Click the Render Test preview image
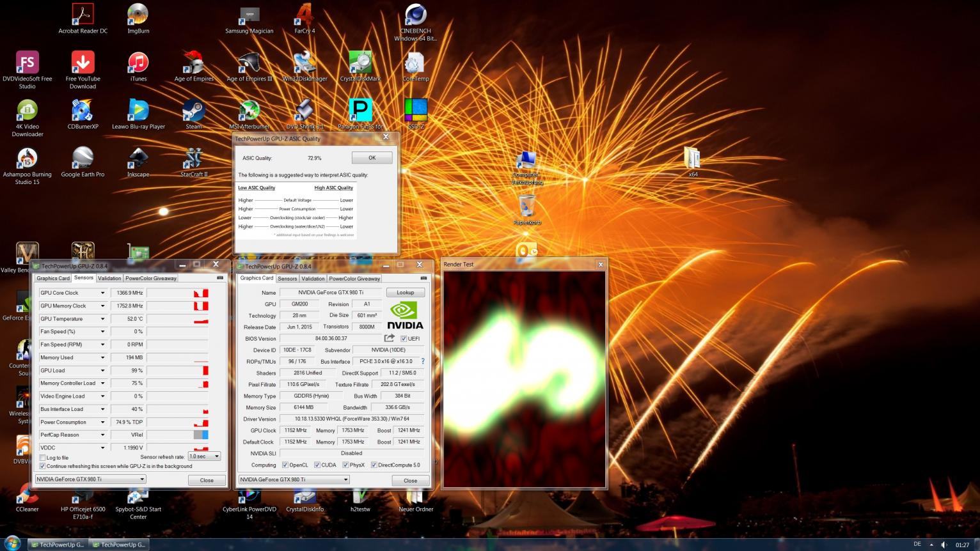The width and height of the screenshot is (980, 551). 525,379
